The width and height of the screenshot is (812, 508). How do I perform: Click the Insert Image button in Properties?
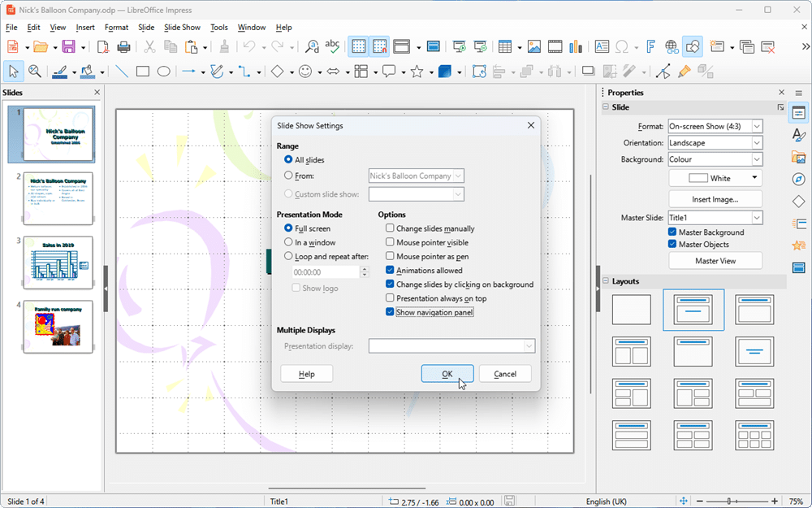[x=715, y=198]
